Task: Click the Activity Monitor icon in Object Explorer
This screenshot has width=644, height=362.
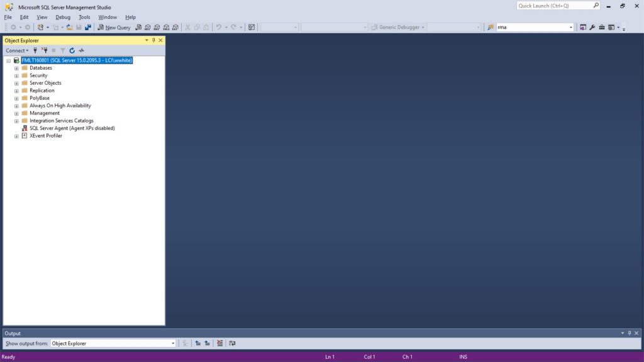Action: click(82, 50)
